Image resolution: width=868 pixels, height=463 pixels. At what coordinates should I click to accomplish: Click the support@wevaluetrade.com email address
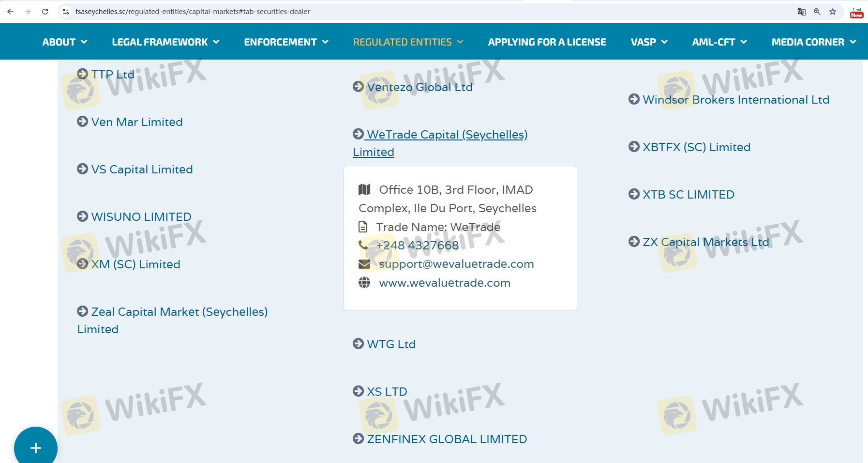(456, 264)
